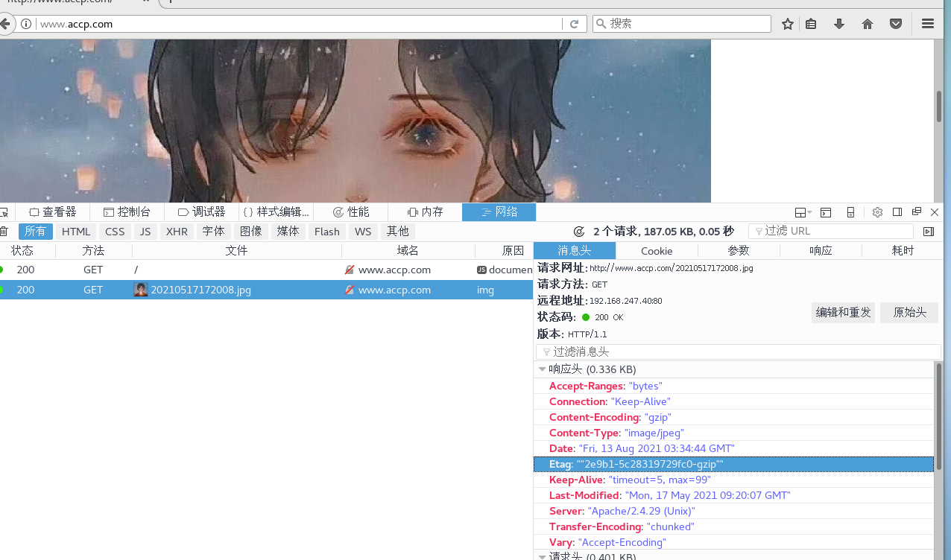Switch to the 样式编辑器 tab
This screenshot has height=560, width=951.
coord(276,212)
